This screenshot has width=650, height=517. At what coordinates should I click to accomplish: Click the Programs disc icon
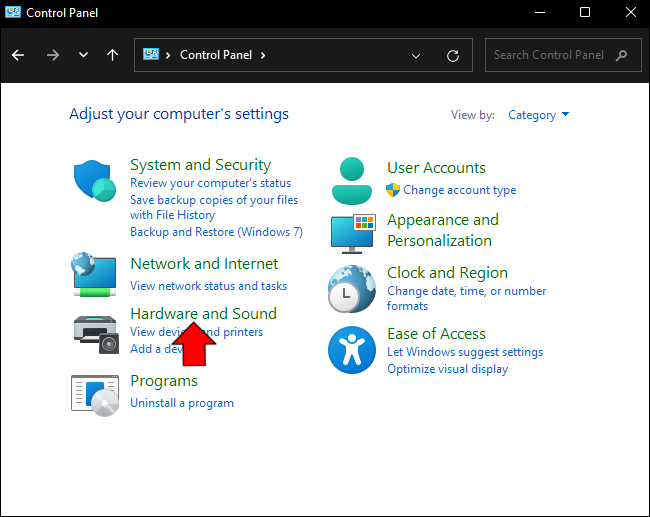pos(96,393)
